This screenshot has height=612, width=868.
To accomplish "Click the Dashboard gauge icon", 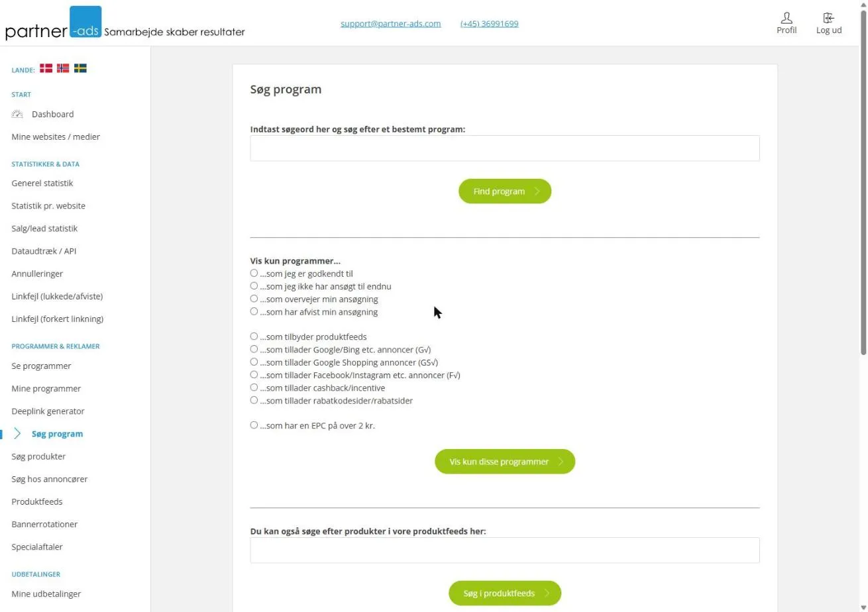I will pos(18,114).
